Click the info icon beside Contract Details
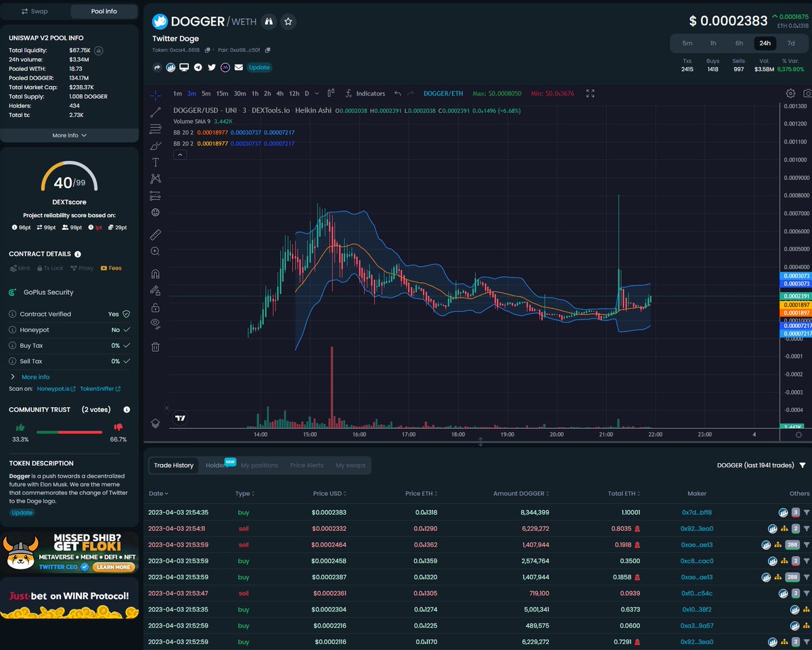Image resolution: width=812 pixels, height=650 pixels. 78,254
